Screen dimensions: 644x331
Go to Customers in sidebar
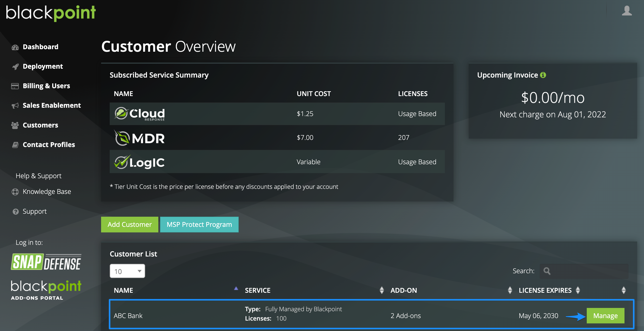pyautogui.click(x=40, y=125)
